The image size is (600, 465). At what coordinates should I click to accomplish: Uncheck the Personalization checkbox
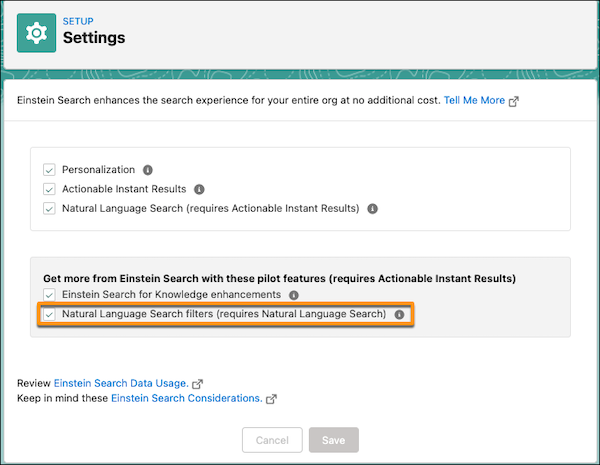point(49,170)
